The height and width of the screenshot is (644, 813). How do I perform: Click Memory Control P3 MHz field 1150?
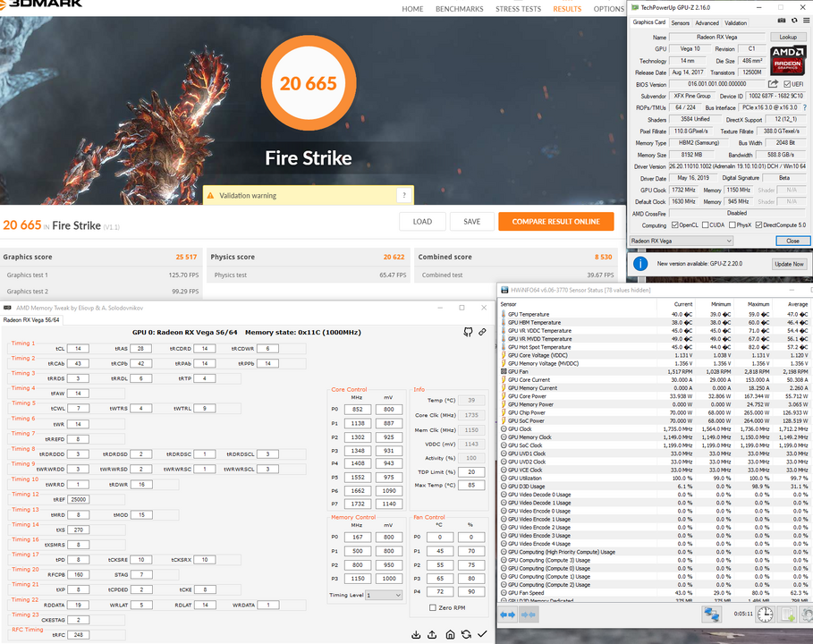click(357, 579)
